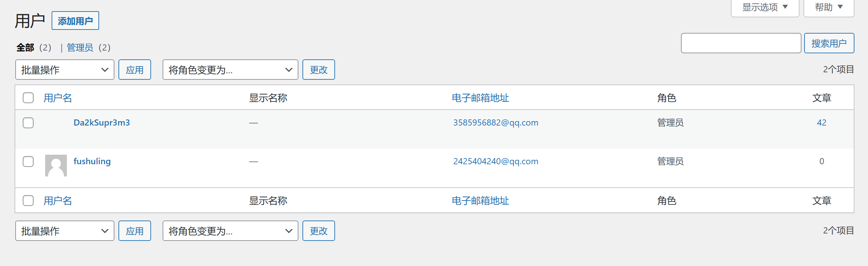Tick the checkbox beside fushuling
Screen dimensions: 868x266
(x=28, y=161)
